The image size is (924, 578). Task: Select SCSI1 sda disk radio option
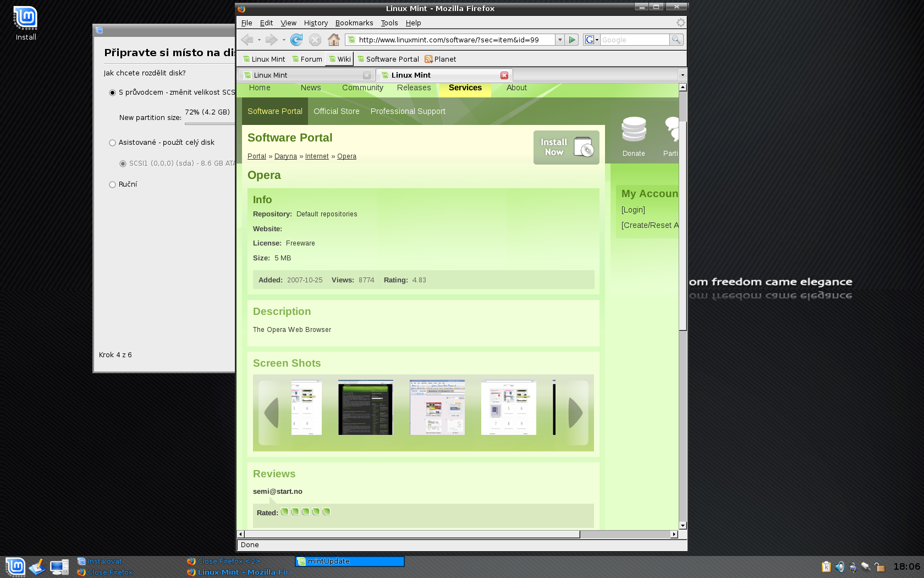123,163
